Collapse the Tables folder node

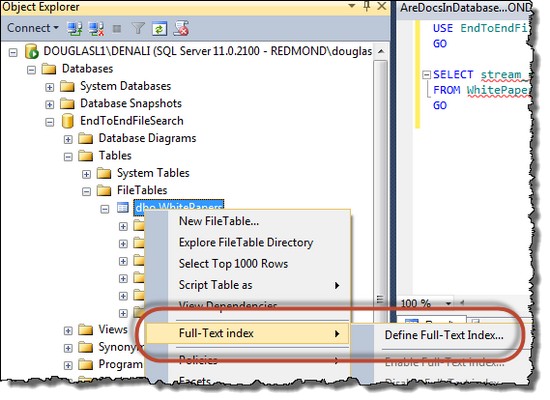pyautogui.click(x=68, y=156)
